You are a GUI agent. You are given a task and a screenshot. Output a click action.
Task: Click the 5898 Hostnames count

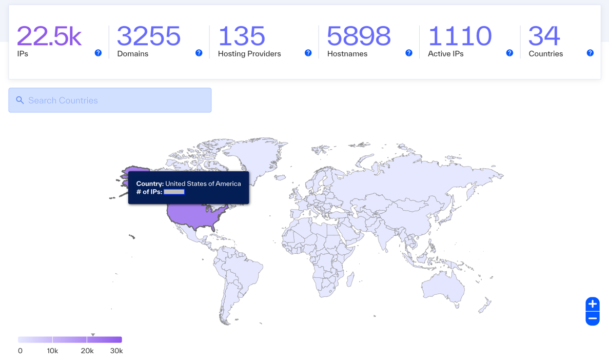pyautogui.click(x=359, y=36)
